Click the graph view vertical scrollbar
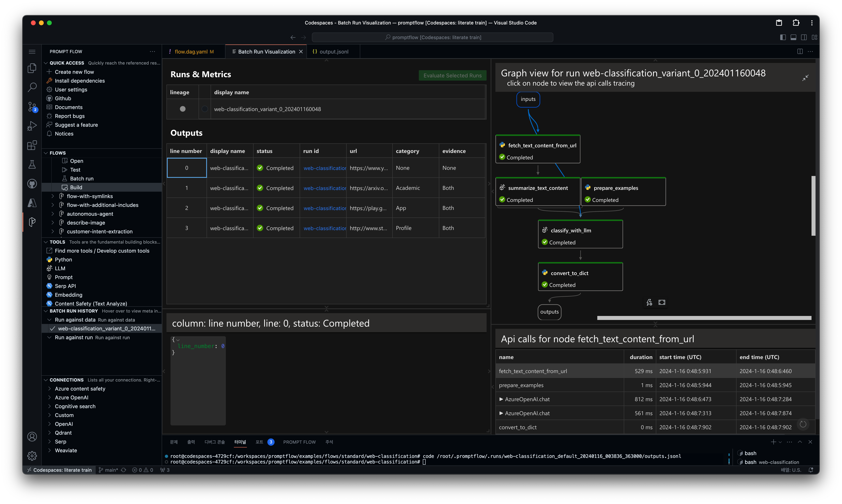This screenshot has height=504, width=842. click(x=813, y=205)
